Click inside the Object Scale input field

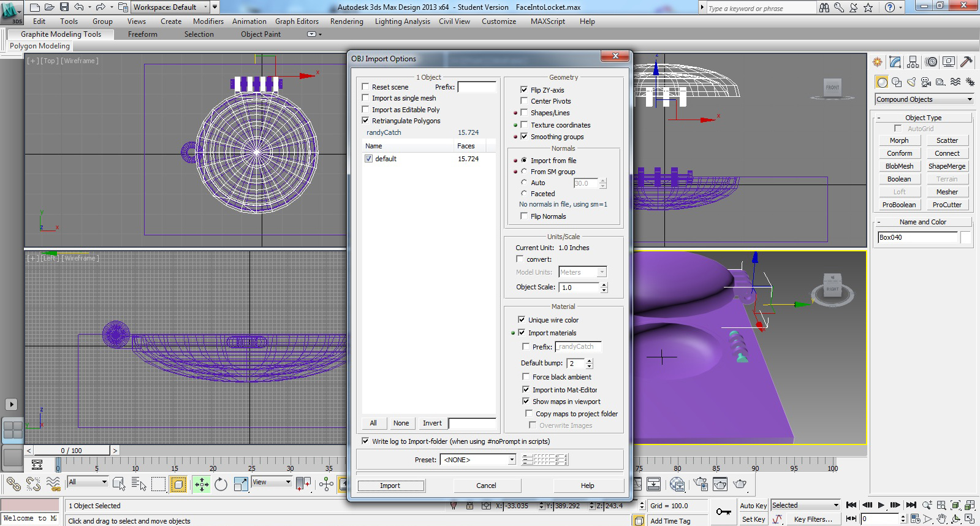point(579,288)
